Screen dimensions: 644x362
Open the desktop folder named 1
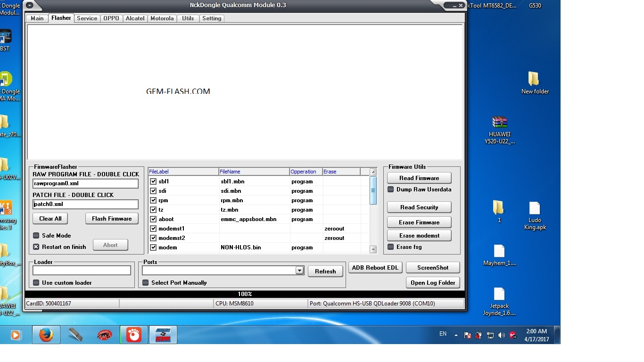pos(499,211)
